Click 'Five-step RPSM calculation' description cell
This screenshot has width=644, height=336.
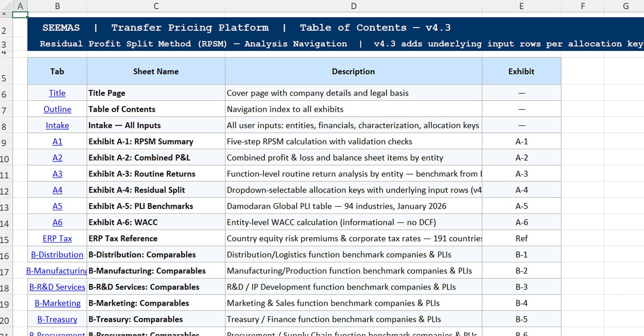tap(353, 141)
